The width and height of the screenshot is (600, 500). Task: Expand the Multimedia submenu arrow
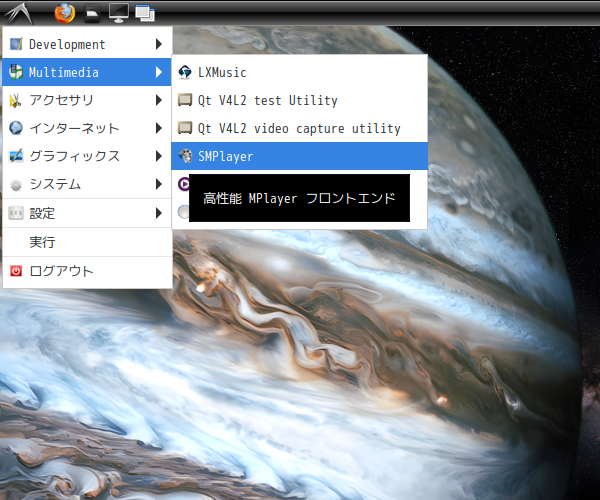(159, 72)
